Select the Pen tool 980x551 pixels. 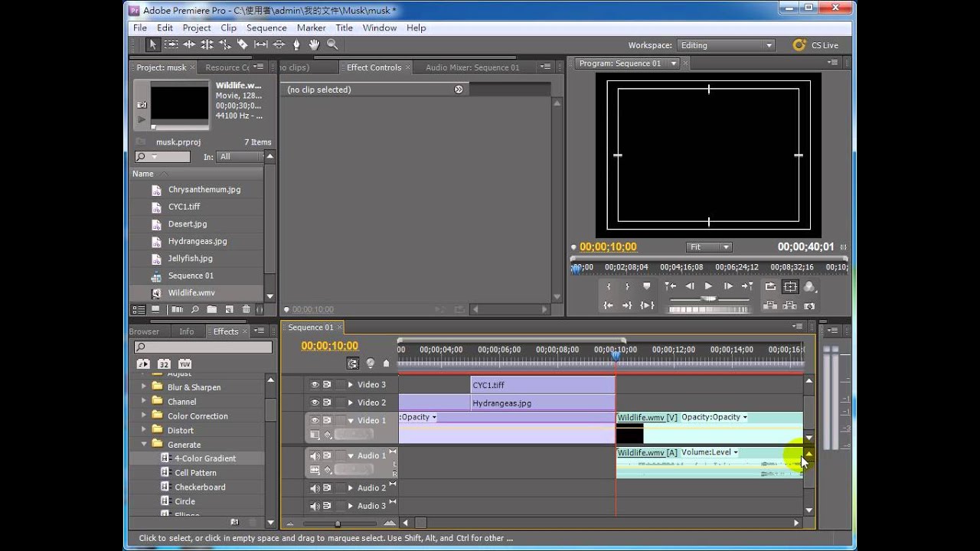(296, 45)
